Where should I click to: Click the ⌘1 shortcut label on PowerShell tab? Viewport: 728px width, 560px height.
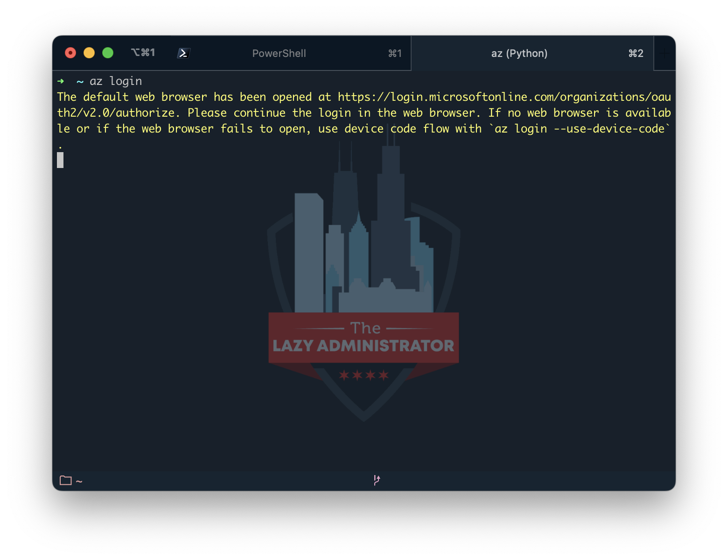(x=395, y=53)
